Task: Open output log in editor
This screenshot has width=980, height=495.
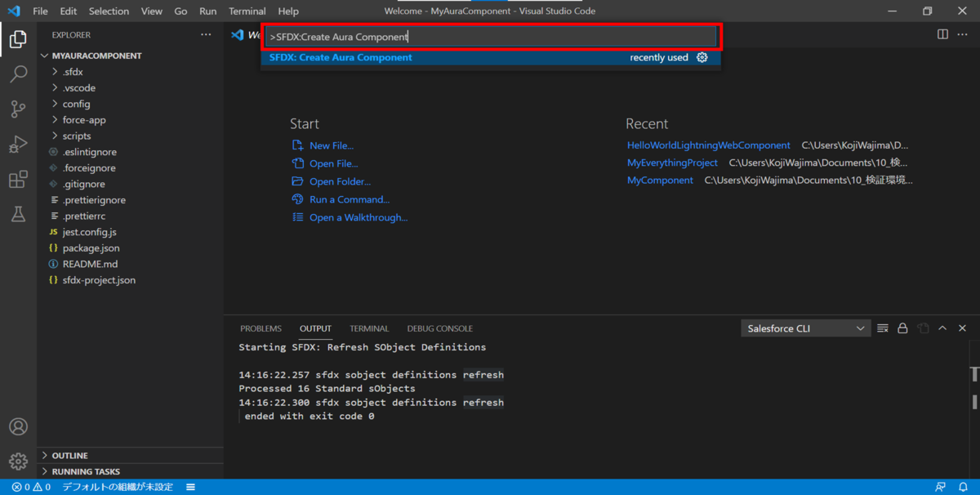Action: click(923, 328)
